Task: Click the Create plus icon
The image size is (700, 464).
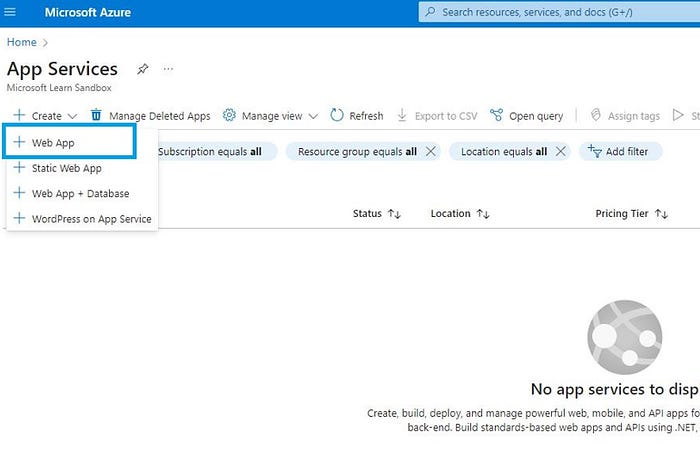Action: pyautogui.click(x=19, y=115)
